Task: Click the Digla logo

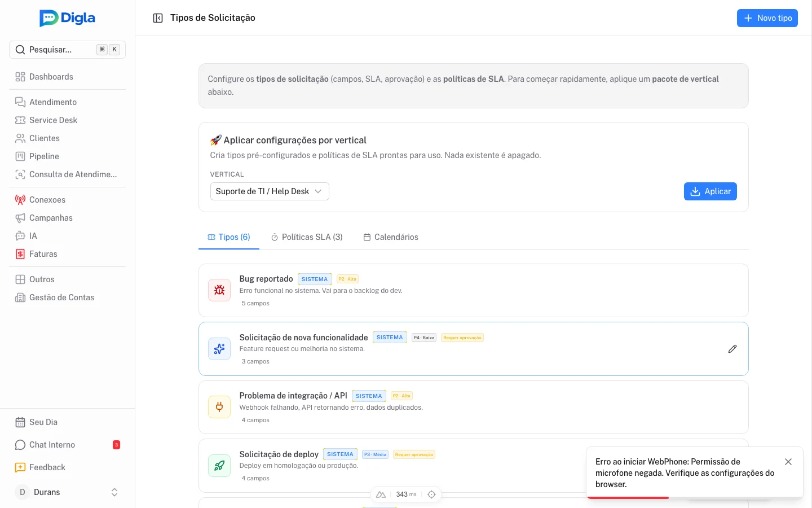Action: (x=68, y=18)
